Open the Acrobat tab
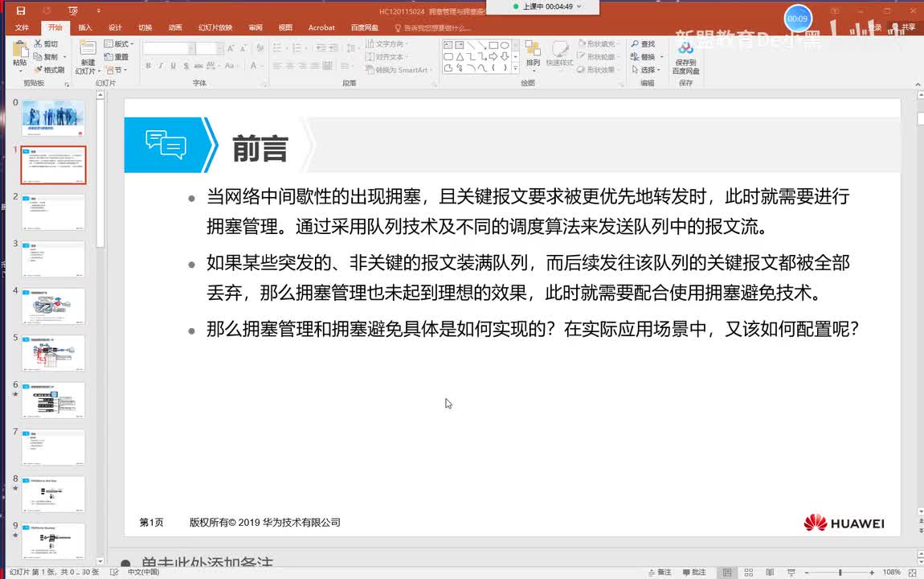 (x=321, y=27)
